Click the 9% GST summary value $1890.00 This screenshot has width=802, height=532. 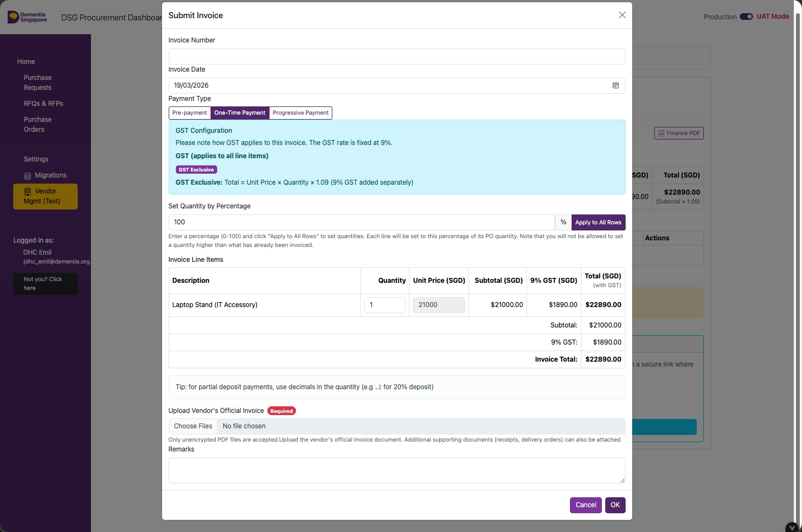607,342
